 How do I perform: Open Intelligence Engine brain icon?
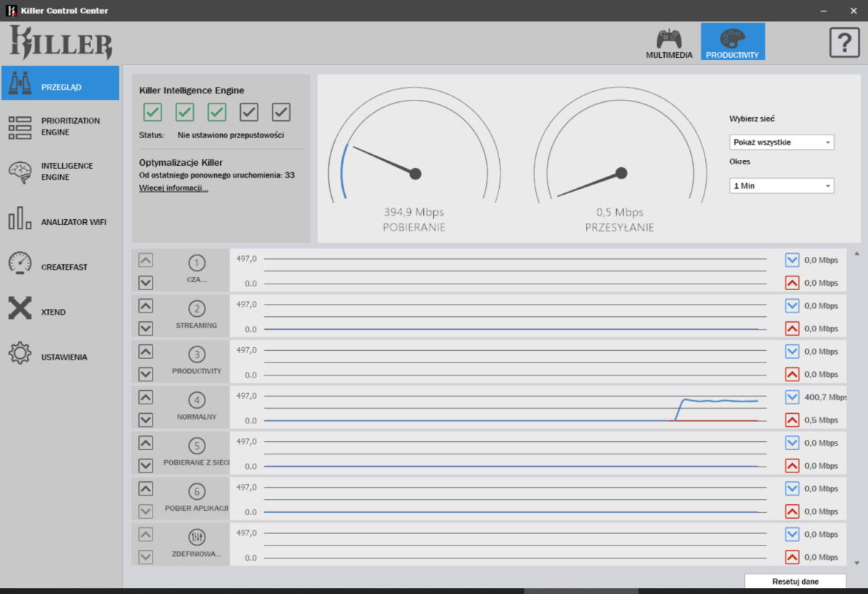pyautogui.click(x=20, y=171)
